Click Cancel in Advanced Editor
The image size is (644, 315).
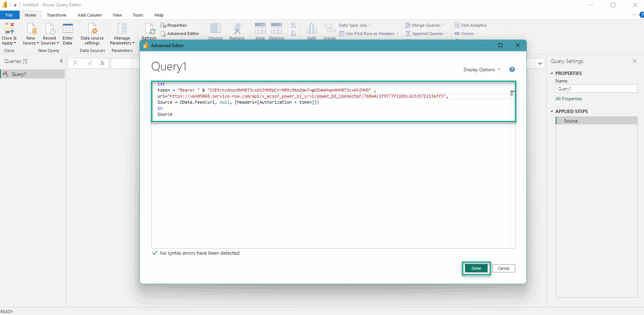504,268
